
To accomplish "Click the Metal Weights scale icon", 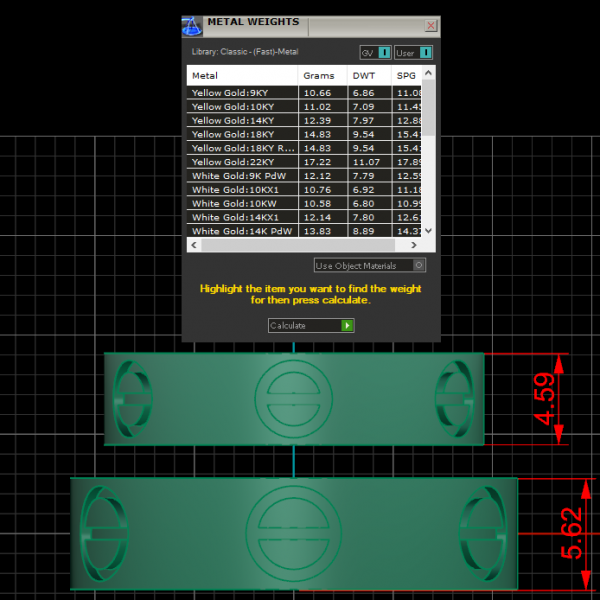I will [192, 26].
